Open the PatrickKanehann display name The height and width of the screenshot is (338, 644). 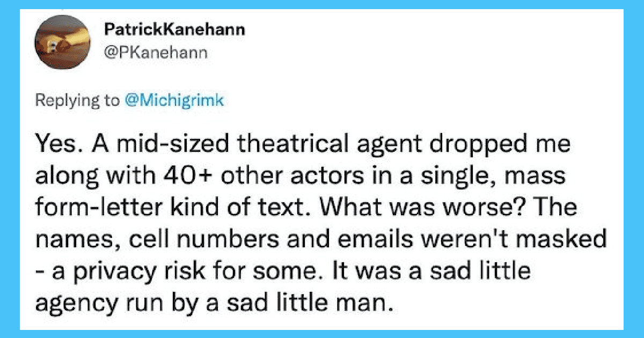click(x=173, y=30)
